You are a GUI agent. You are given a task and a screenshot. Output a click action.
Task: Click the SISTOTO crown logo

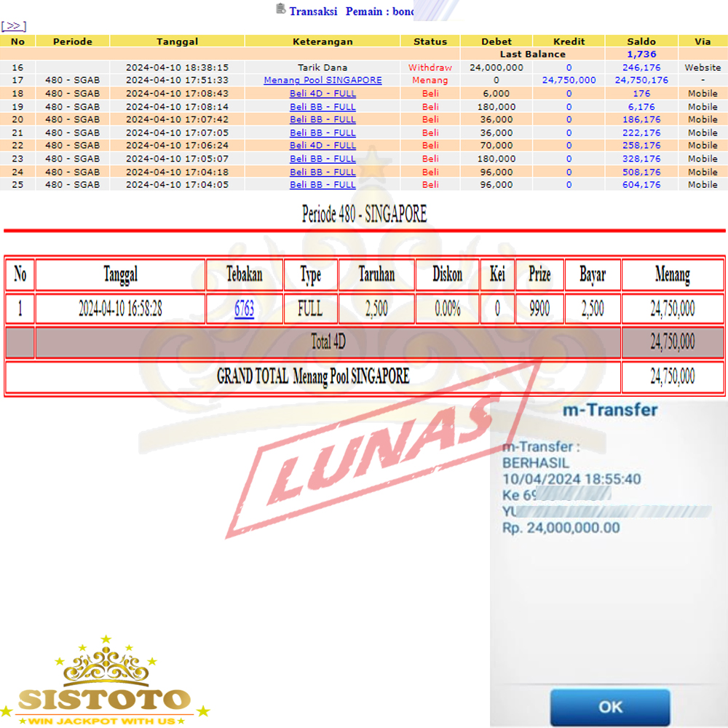[x=106, y=682]
